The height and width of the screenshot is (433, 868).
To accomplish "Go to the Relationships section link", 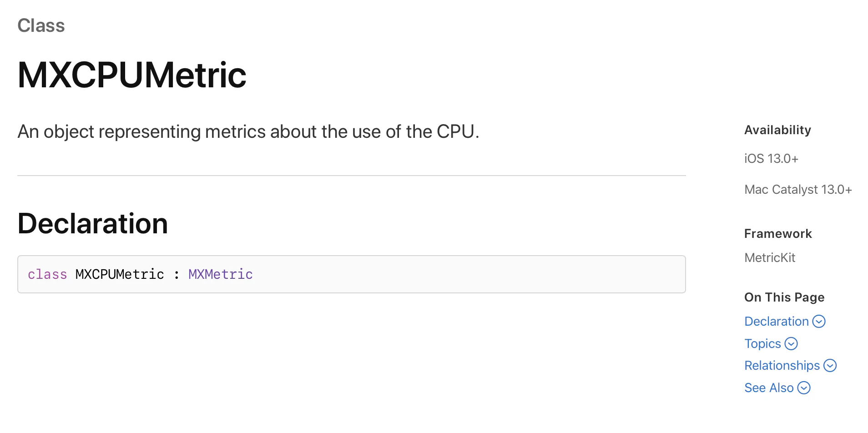I will (782, 366).
